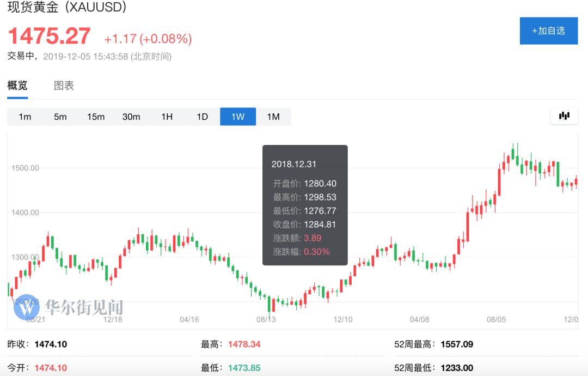This screenshot has height=376, width=588.
Task: Click the 最低 price shown in green
Action: [244, 368]
